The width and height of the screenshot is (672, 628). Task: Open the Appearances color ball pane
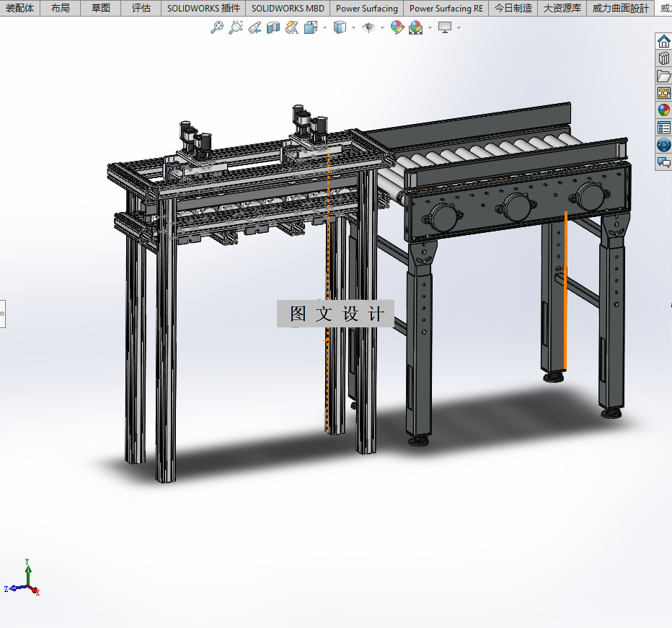pyautogui.click(x=664, y=110)
